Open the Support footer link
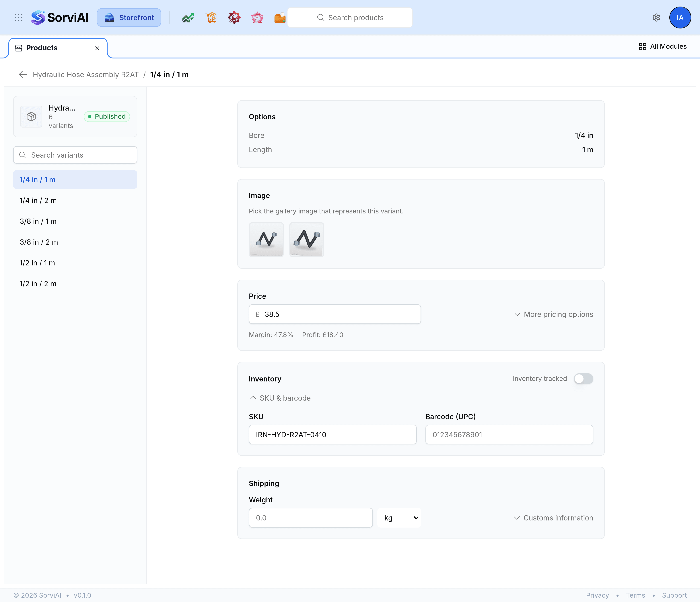700x602 pixels. [674, 595]
